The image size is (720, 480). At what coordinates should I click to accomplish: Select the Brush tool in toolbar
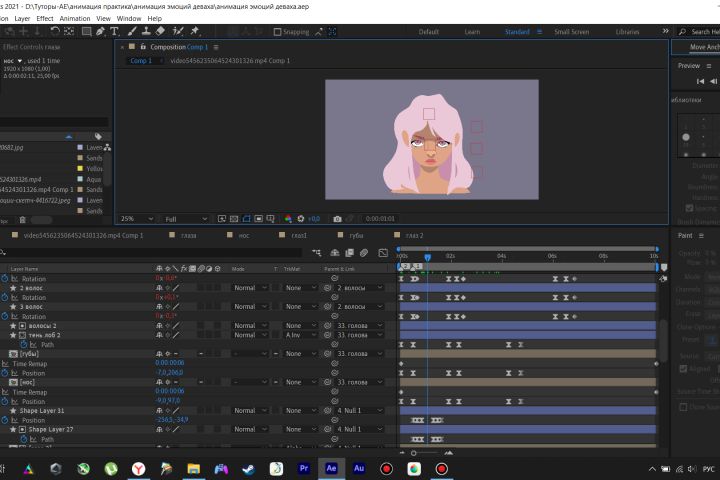130,31
